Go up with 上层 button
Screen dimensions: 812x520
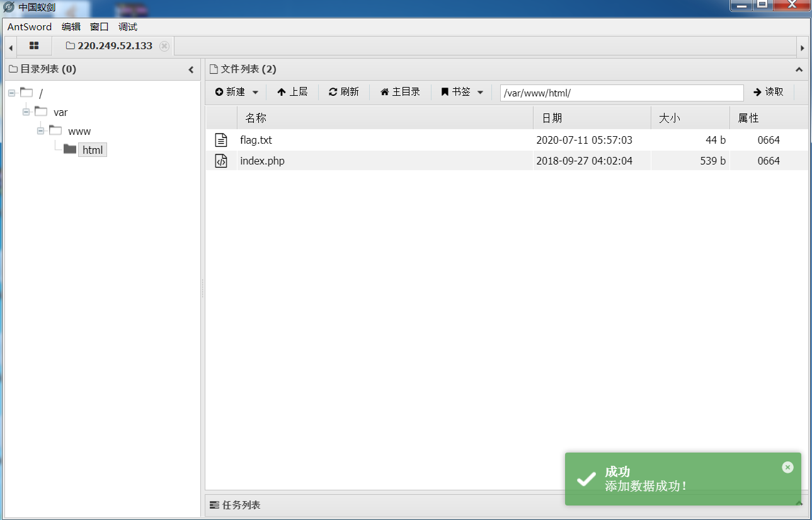(292, 92)
